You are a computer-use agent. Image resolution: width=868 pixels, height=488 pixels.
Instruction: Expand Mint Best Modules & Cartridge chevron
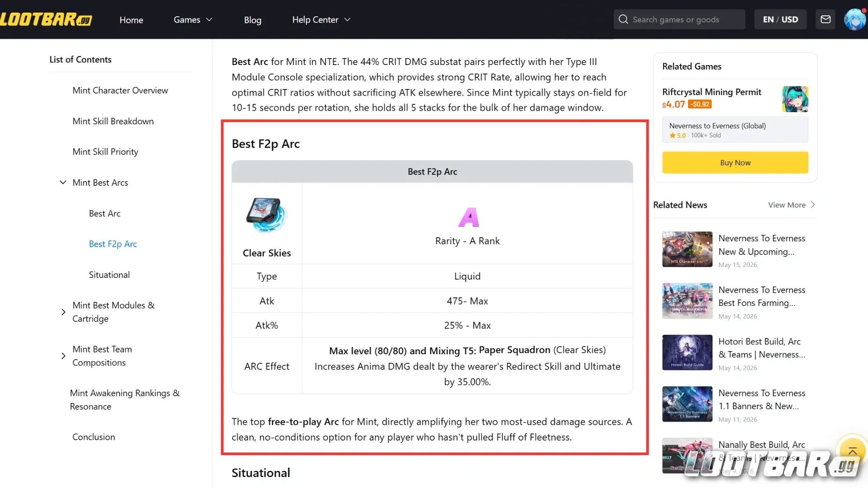click(63, 312)
